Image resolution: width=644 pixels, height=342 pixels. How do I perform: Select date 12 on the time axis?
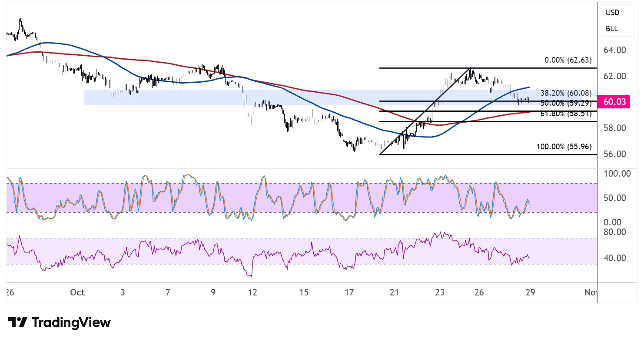253,292
